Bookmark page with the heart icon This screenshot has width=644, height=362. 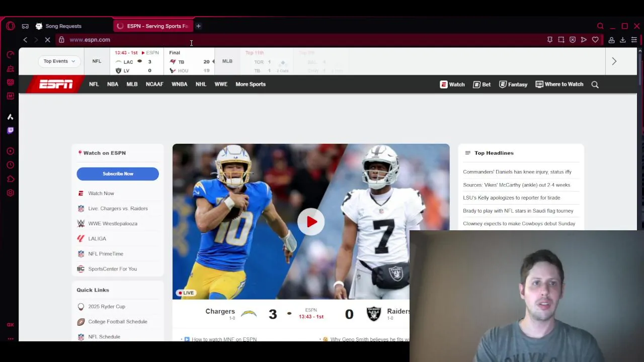point(595,40)
